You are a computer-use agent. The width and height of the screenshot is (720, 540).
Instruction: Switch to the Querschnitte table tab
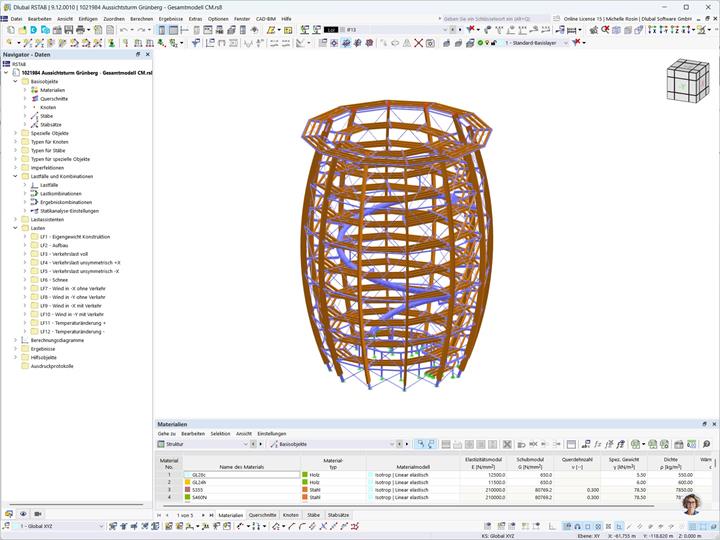263,515
